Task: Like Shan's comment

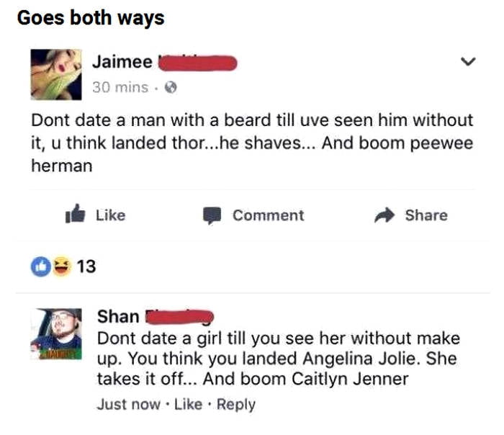Action: 188,404
